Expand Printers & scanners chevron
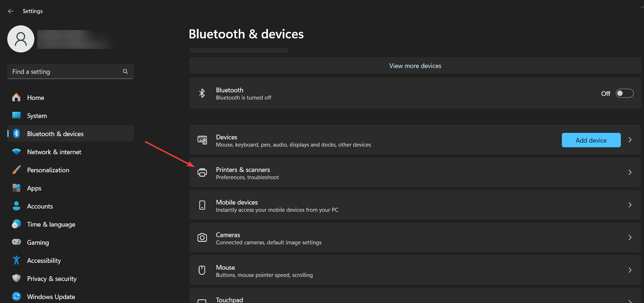644x303 pixels. click(630, 172)
